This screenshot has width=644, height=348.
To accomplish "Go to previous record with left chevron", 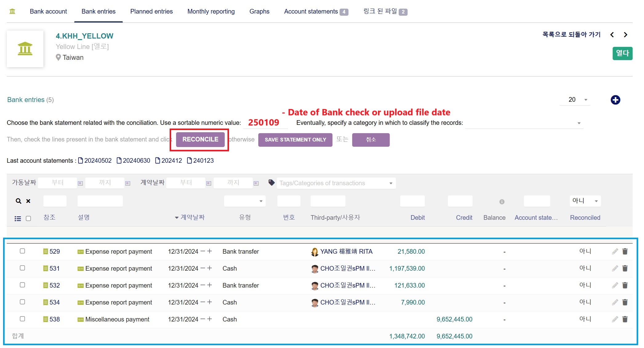I will point(612,35).
